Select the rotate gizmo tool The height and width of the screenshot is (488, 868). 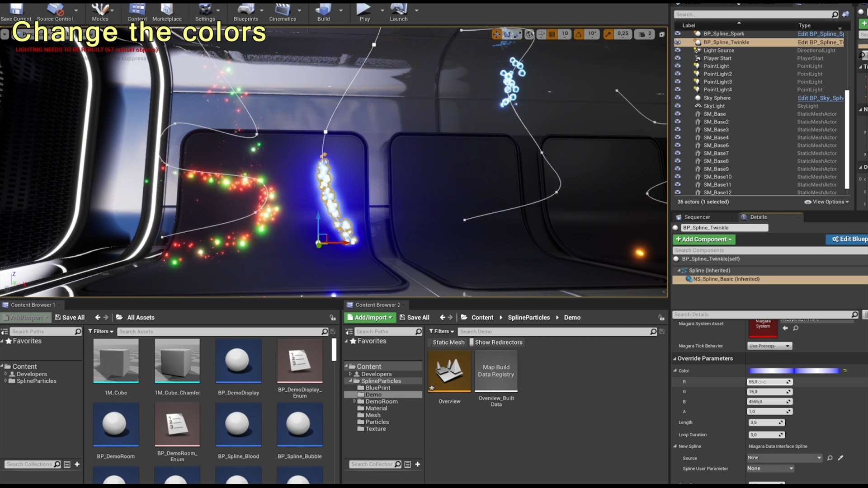coord(507,34)
